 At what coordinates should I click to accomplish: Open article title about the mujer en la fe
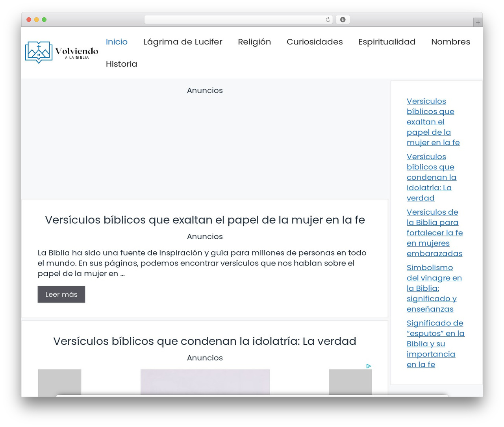point(205,220)
